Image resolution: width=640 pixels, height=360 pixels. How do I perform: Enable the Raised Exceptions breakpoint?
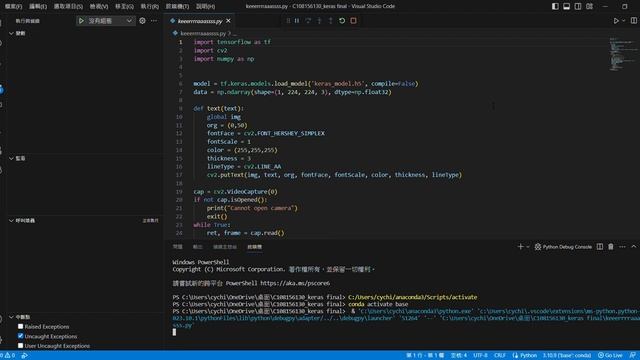(x=20, y=327)
